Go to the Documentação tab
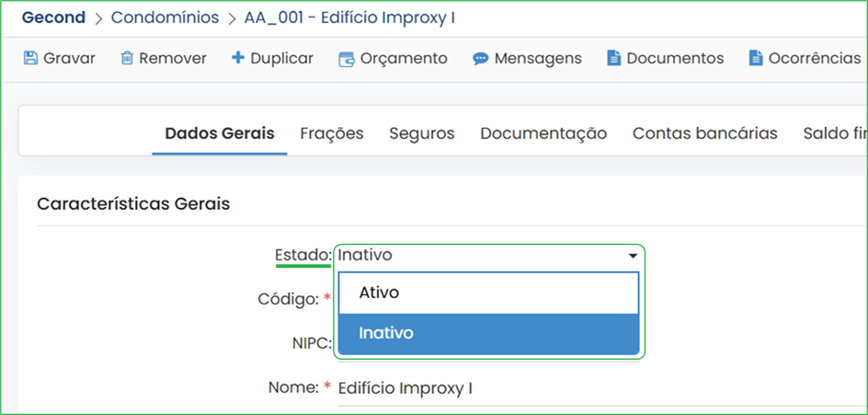 (x=543, y=133)
